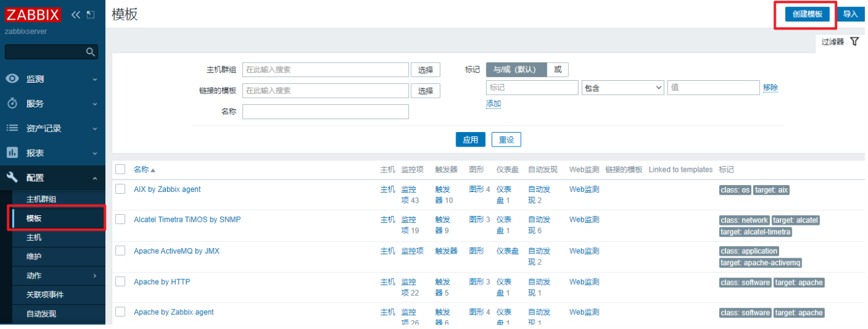Tick checkbox for AIX by Zabbix agent

120,189
